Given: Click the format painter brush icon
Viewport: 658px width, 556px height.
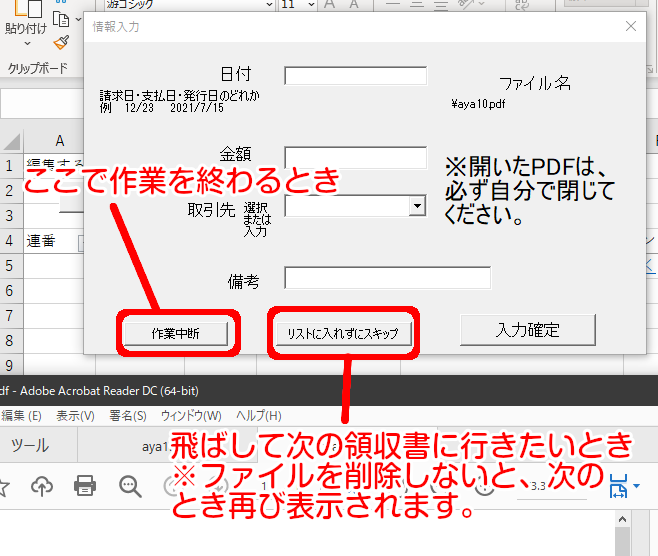Looking at the screenshot, I should (61, 42).
